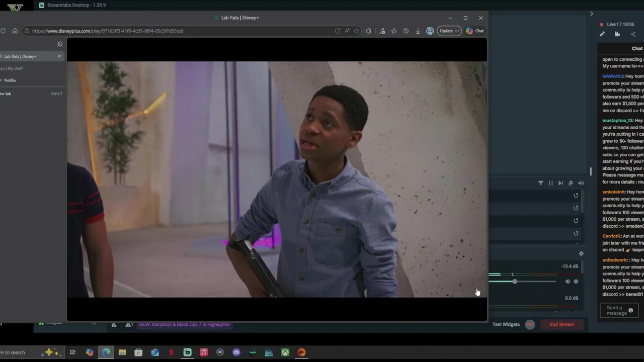Open the performance stats bar icon

[114, 325]
